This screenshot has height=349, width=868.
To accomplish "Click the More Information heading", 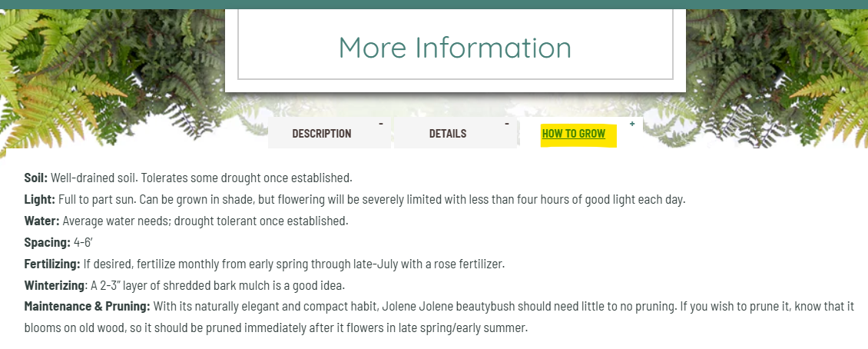I will point(455,47).
